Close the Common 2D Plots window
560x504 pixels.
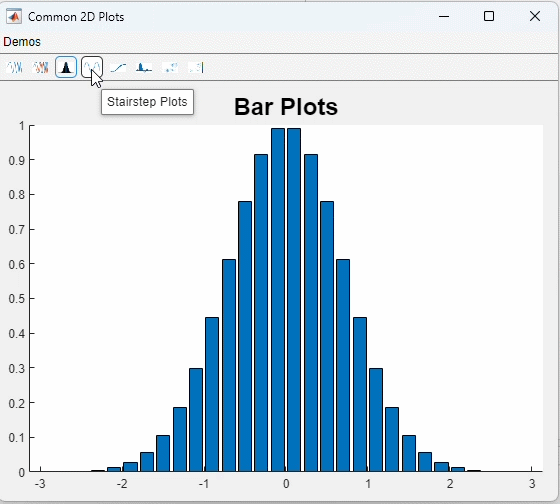[535, 16]
